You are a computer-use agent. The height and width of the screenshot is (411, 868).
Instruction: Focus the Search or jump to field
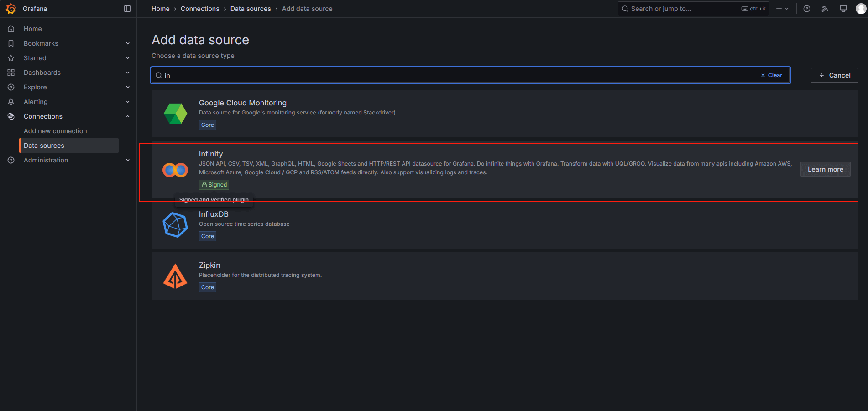[x=693, y=9]
